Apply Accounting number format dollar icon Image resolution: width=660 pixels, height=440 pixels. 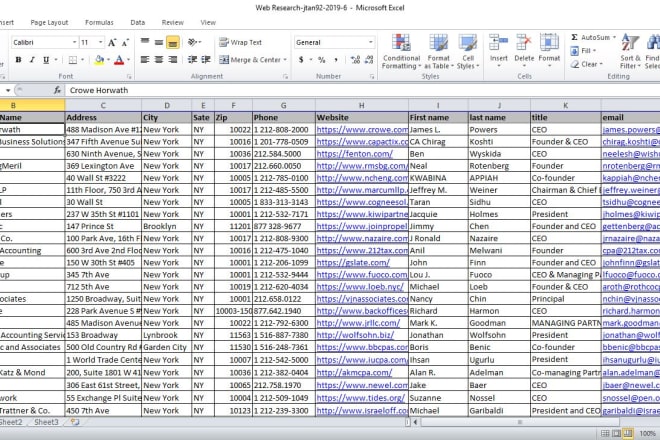(x=301, y=60)
